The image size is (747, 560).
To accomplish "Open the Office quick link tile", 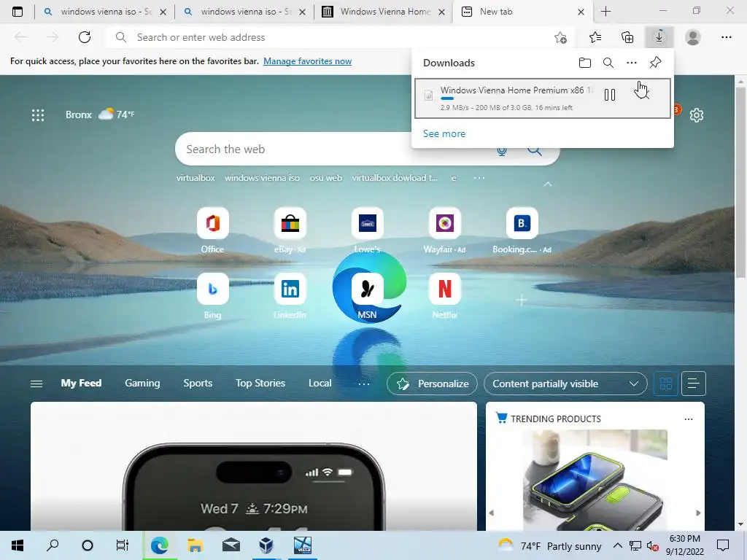I will pos(212,223).
